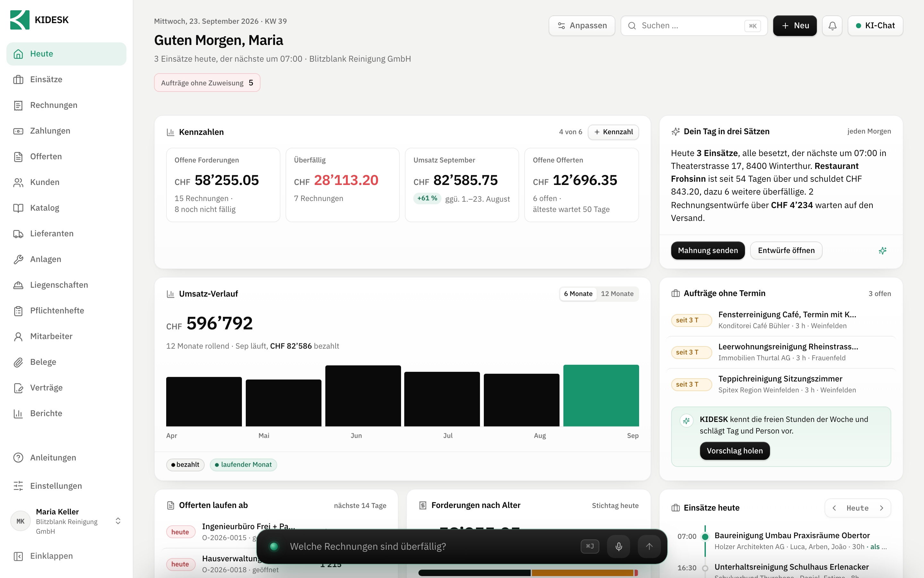Image resolution: width=924 pixels, height=578 pixels.
Task: Click the green sparkle regenerate icon
Action: (x=882, y=251)
